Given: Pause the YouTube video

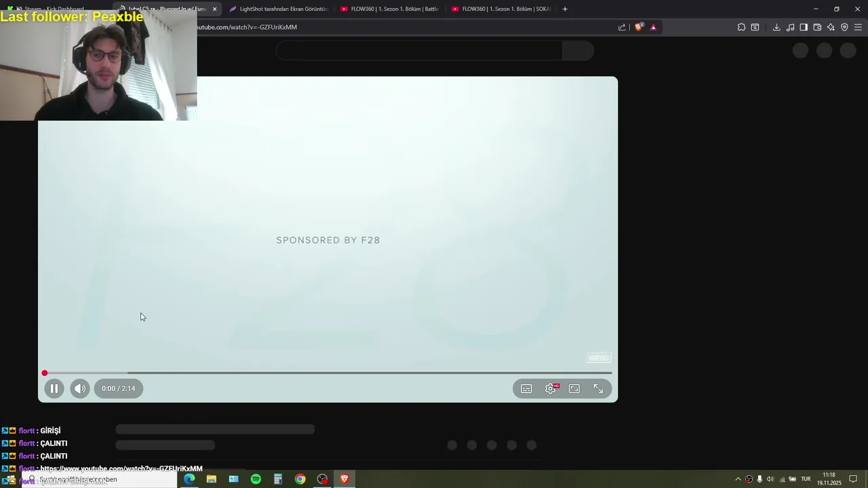Looking at the screenshot, I should (x=54, y=388).
